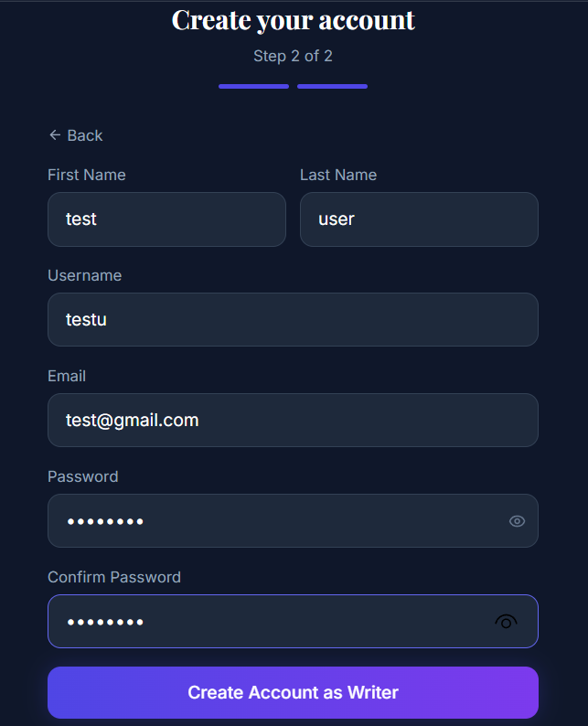Select the Username field with testu
The height and width of the screenshot is (726, 588).
pyautogui.click(x=293, y=320)
